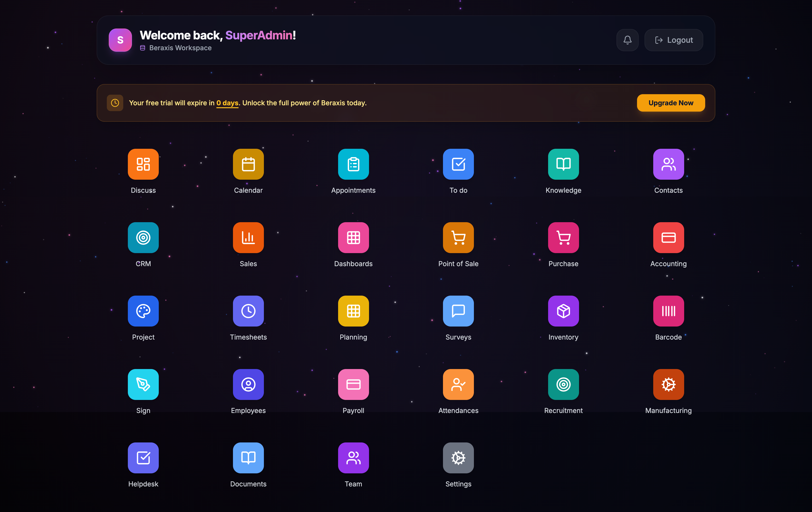The width and height of the screenshot is (812, 512).
Task: Open the Planning app icon
Action: 353,311
